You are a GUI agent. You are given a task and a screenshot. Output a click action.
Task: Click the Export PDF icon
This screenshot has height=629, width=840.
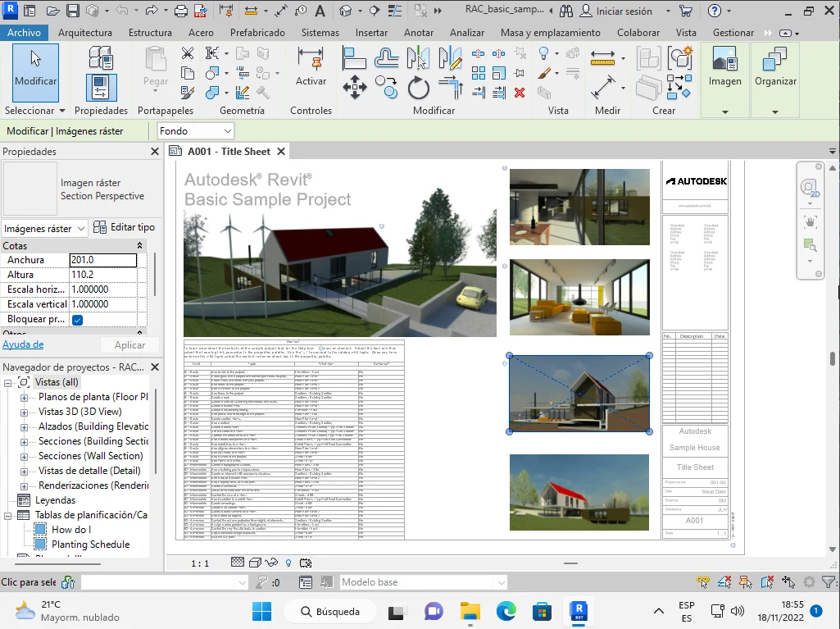(x=201, y=11)
